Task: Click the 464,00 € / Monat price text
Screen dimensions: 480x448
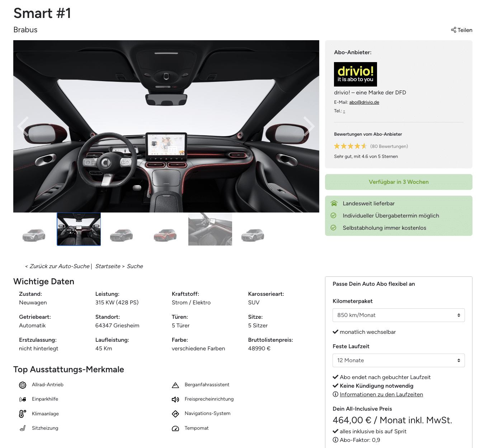Action: pyautogui.click(x=392, y=420)
